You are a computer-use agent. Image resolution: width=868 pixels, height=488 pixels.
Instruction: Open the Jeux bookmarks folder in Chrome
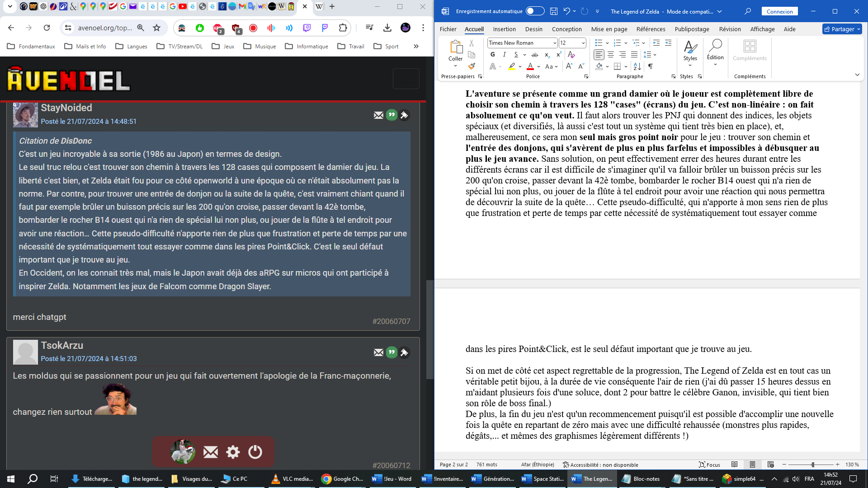tap(223, 46)
